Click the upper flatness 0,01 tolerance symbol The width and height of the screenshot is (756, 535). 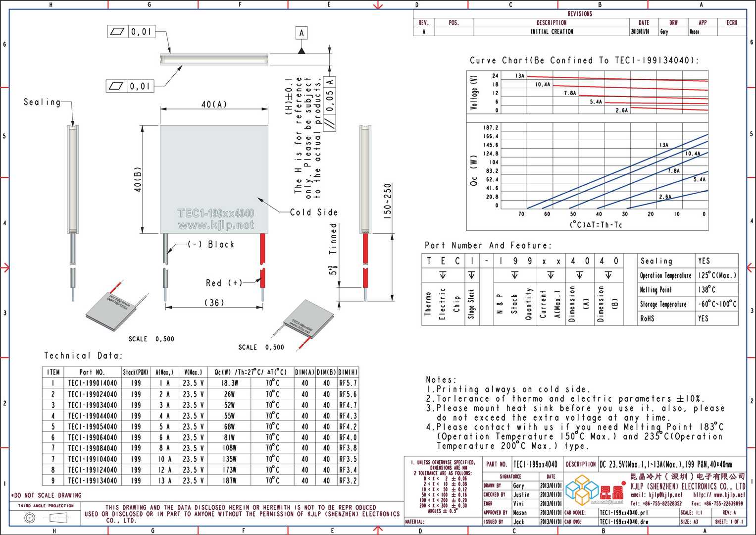(x=131, y=32)
